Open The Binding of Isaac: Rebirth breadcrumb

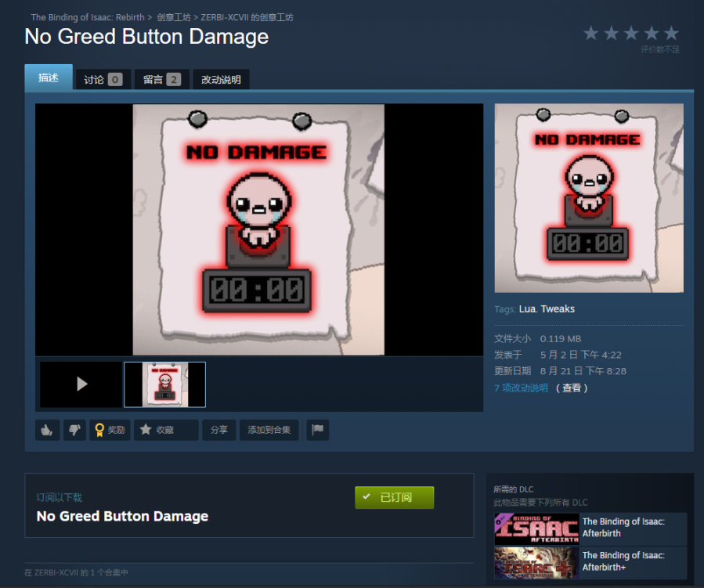(88, 17)
